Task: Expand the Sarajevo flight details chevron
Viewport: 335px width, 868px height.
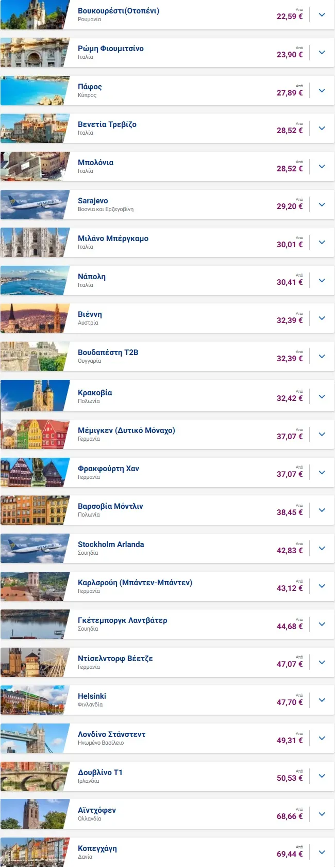Action: coord(322,205)
